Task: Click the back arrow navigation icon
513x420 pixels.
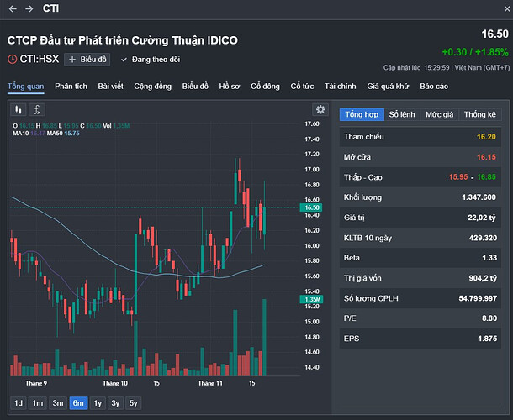Action: click(13, 8)
